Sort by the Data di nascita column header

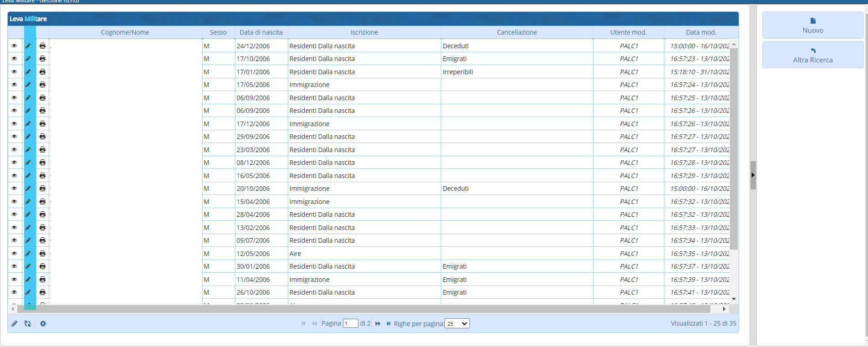coord(261,32)
